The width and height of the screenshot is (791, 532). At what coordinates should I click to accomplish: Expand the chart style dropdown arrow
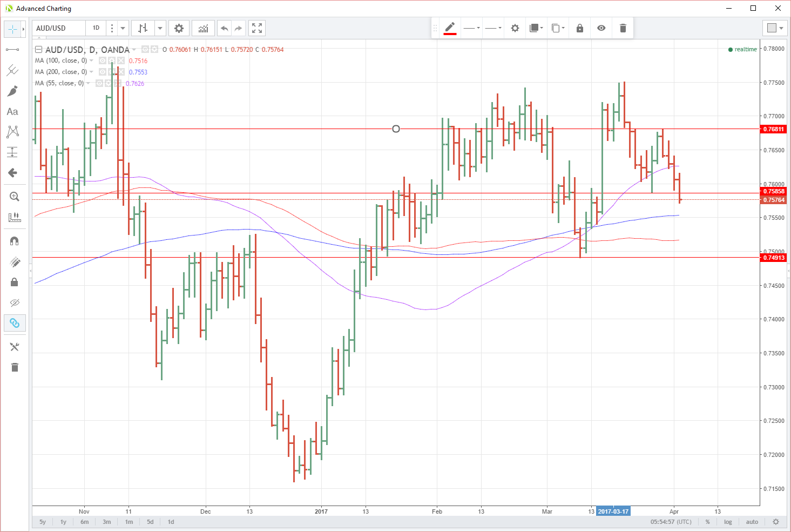pos(160,28)
